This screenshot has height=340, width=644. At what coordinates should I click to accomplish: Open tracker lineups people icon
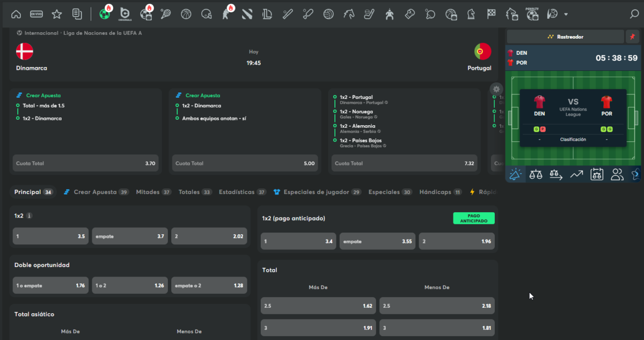click(617, 174)
